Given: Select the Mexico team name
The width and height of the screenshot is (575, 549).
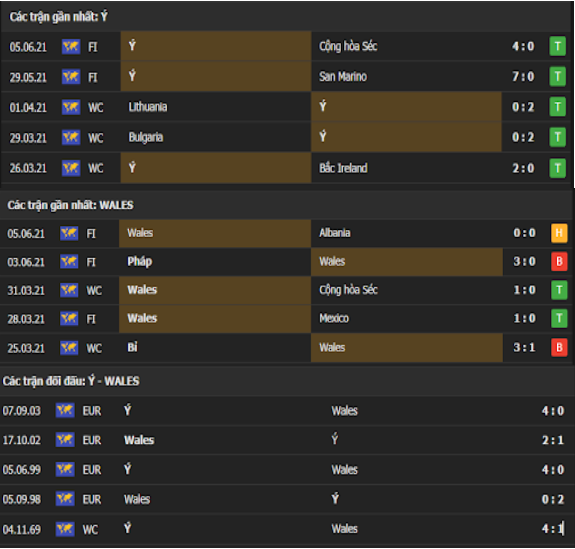Looking at the screenshot, I should tap(334, 318).
